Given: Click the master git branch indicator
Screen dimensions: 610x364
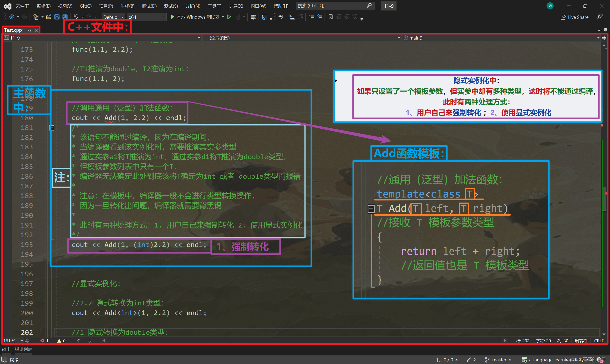Looking at the screenshot, I should [x=498, y=359].
